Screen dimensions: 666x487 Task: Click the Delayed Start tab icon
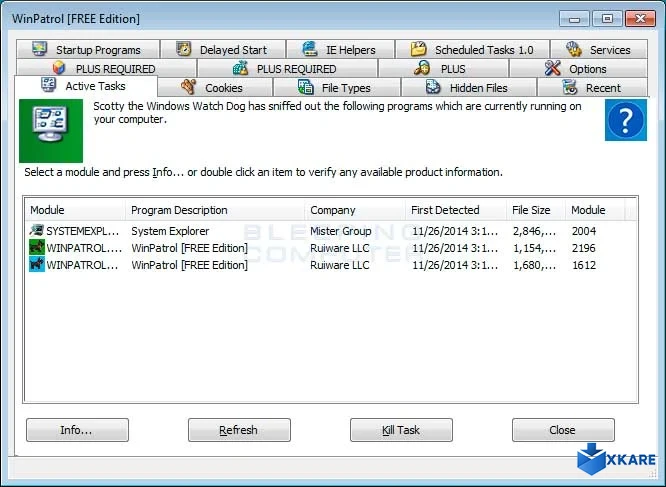184,49
